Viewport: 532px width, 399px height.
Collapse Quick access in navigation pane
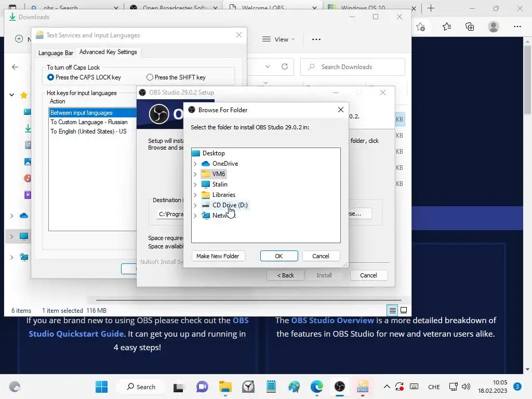[11, 95]
